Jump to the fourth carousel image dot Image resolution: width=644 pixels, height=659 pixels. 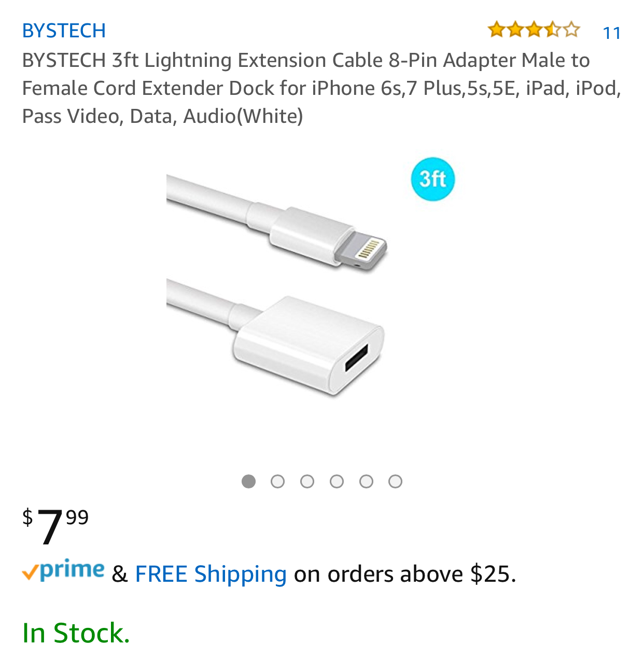coord(337,482)
